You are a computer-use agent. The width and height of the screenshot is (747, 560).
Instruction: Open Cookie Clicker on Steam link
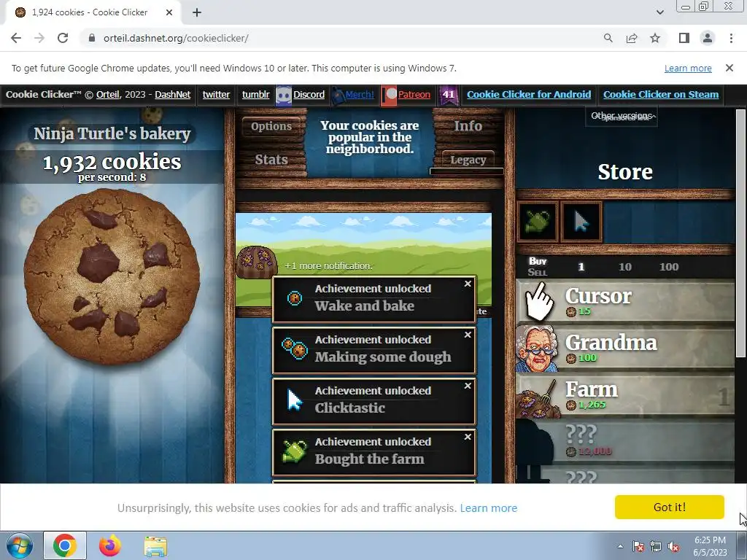click(x=661, y=95)
